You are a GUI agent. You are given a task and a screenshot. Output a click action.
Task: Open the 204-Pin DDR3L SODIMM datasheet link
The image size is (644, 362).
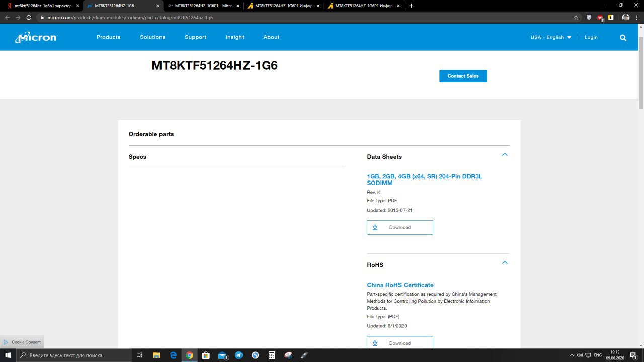click(425, 179)
